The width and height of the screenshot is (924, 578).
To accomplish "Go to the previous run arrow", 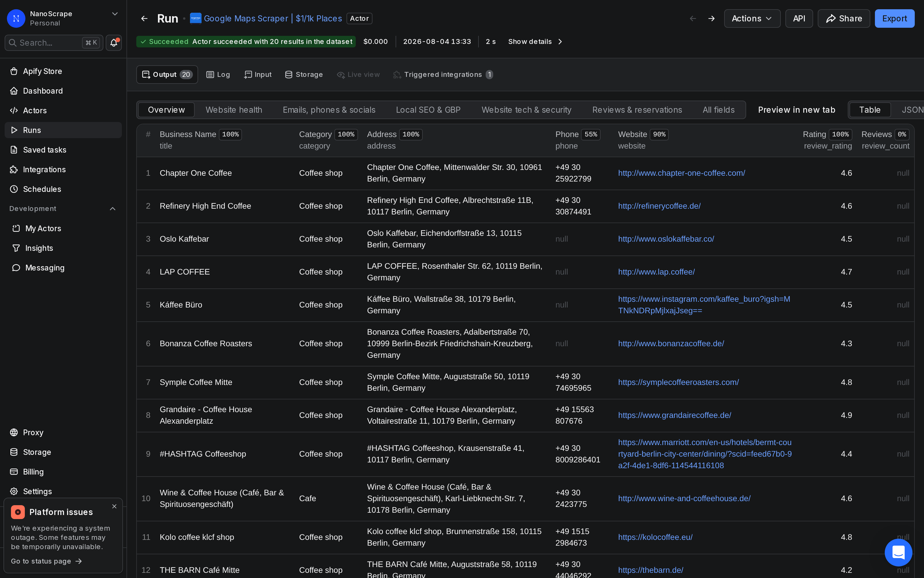I will 693,18.
